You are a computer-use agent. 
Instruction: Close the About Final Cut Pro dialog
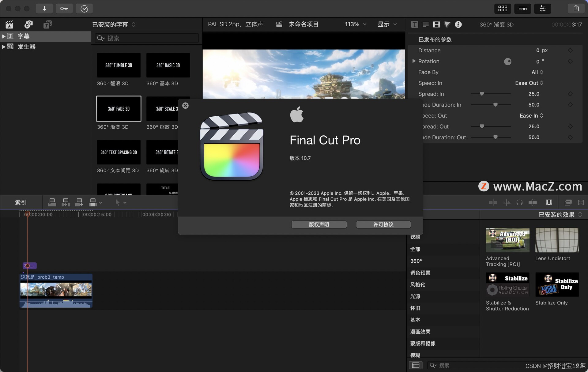tap(185, 106)
